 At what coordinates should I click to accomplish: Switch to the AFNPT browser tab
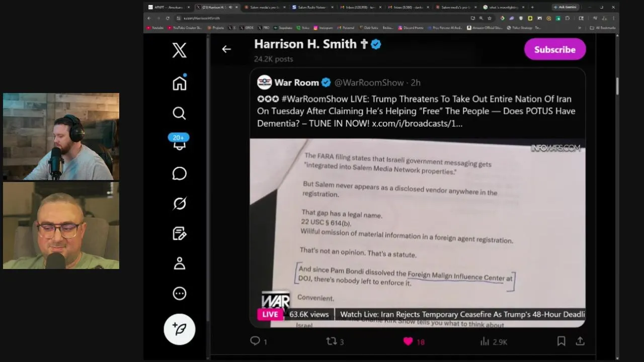pos(168,7)
